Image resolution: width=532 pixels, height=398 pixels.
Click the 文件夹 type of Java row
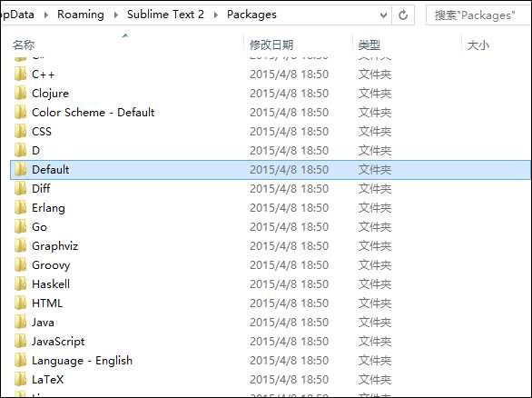(375, 323)
